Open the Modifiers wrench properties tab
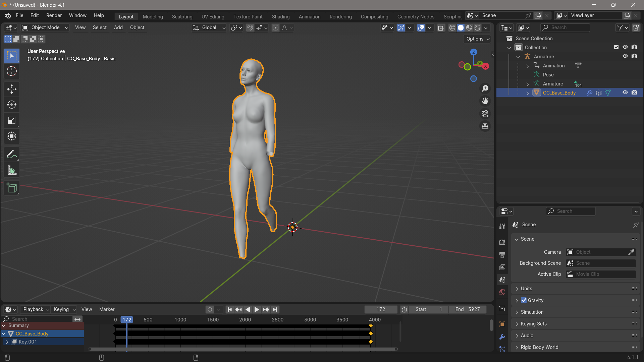 pos(502,337)
